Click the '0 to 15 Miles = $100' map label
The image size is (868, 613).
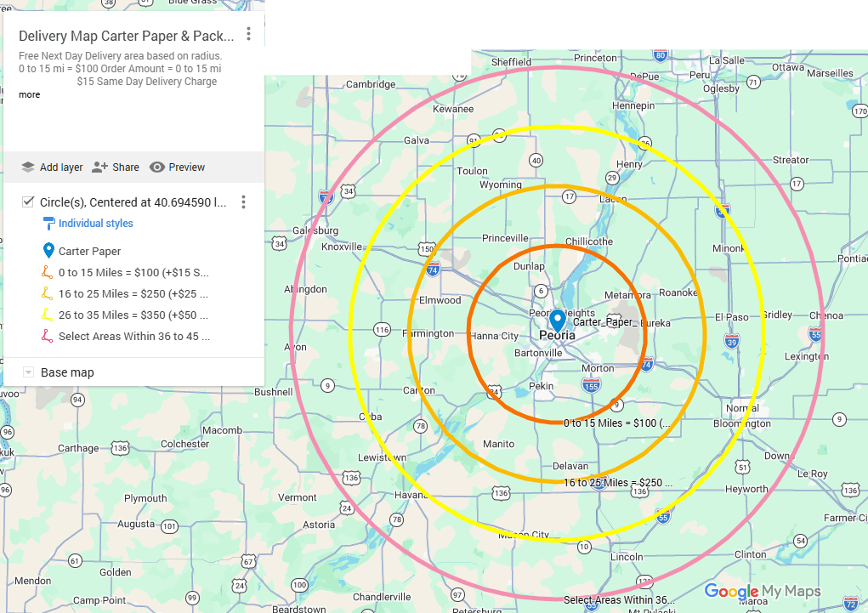point(616,423)
